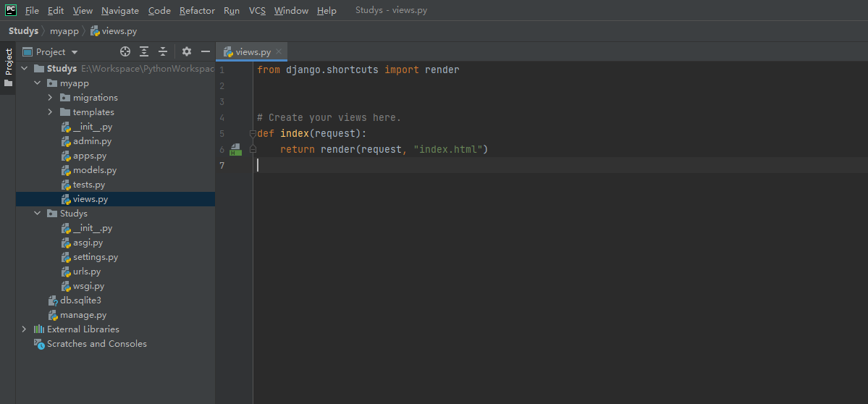Click the folder icon below the Project side tab
The width and height of the screenshot is (868, 404).
click(x=8, y=83)
